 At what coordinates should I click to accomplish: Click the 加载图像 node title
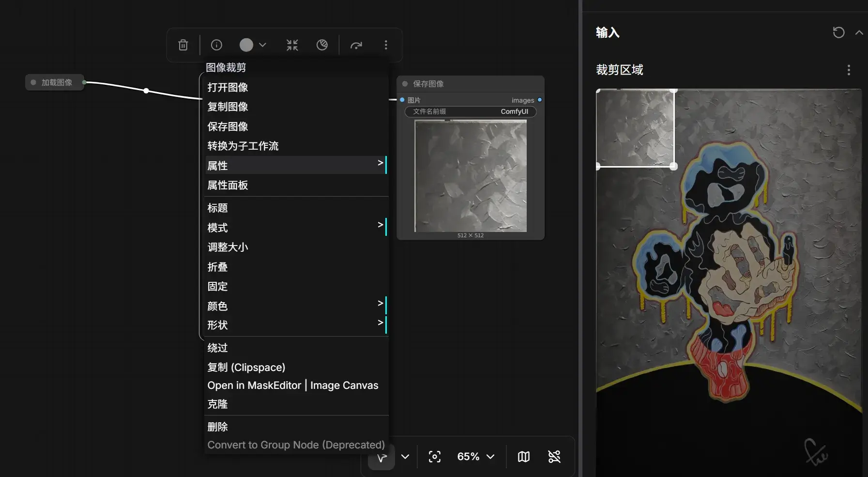(57, 82)
